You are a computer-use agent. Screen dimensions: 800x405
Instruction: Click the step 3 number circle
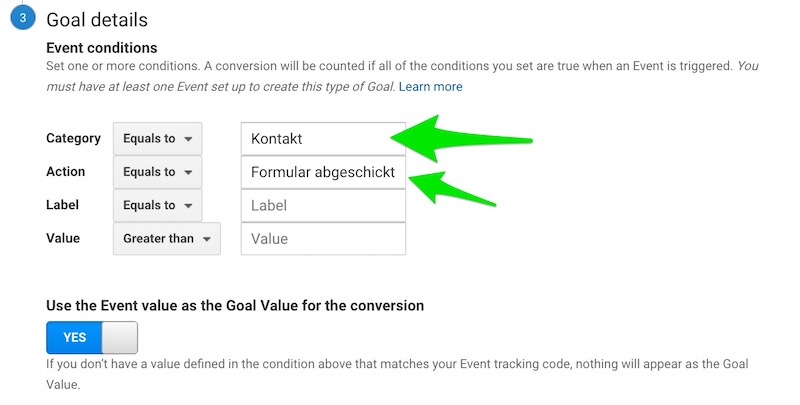point(22,19)
